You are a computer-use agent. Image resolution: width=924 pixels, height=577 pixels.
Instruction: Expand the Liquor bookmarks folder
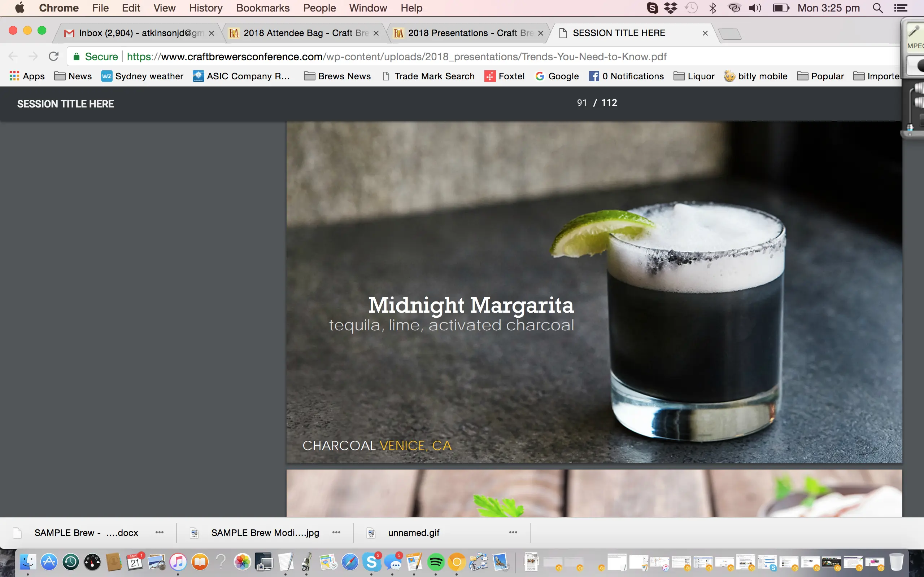(694, 76)
